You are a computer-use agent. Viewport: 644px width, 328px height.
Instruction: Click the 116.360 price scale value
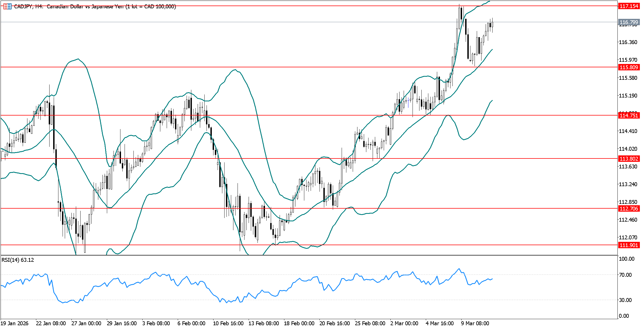(628, 42)
